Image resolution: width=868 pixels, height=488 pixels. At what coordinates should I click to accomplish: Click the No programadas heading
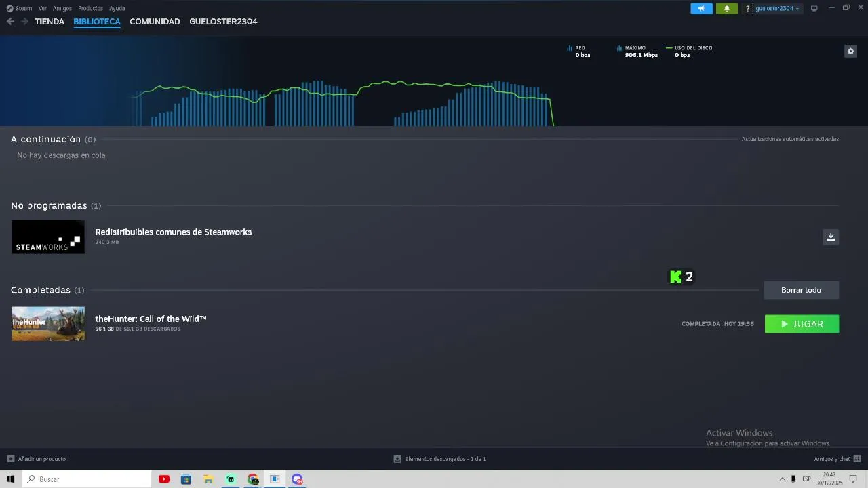pyautogui.click(x=49, y=205)
